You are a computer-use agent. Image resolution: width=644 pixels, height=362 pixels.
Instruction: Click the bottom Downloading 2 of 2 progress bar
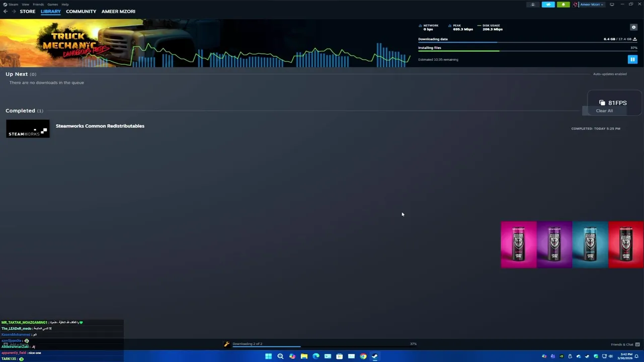325,346
